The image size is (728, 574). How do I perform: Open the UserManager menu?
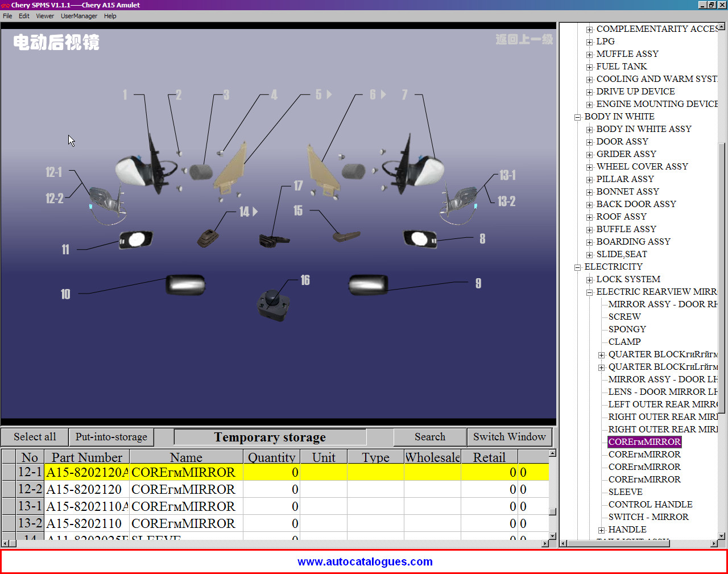tap(79, 16)
